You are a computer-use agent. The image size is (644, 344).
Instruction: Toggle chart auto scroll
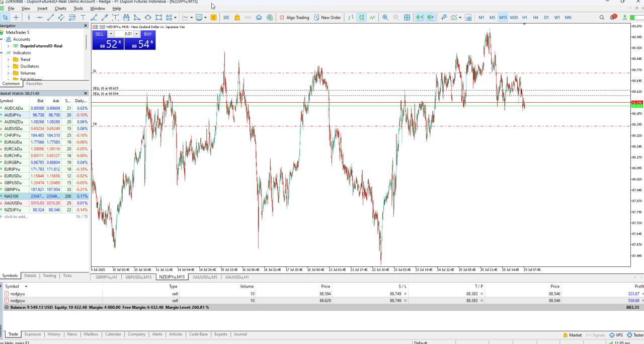(x=419, y=17)
